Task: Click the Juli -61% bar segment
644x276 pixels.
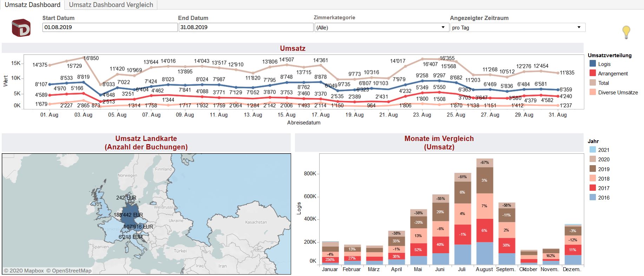Action: [x=463, y=177]
